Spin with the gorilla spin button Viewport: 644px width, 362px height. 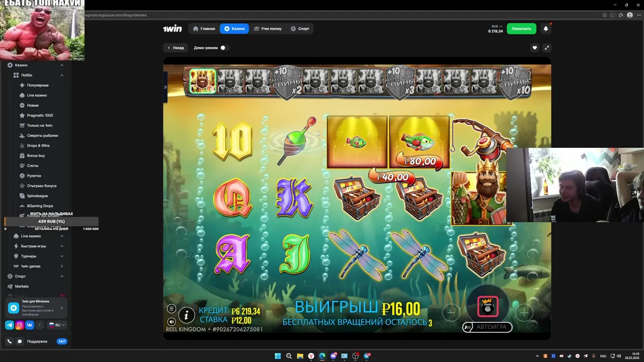click(488, 307)
